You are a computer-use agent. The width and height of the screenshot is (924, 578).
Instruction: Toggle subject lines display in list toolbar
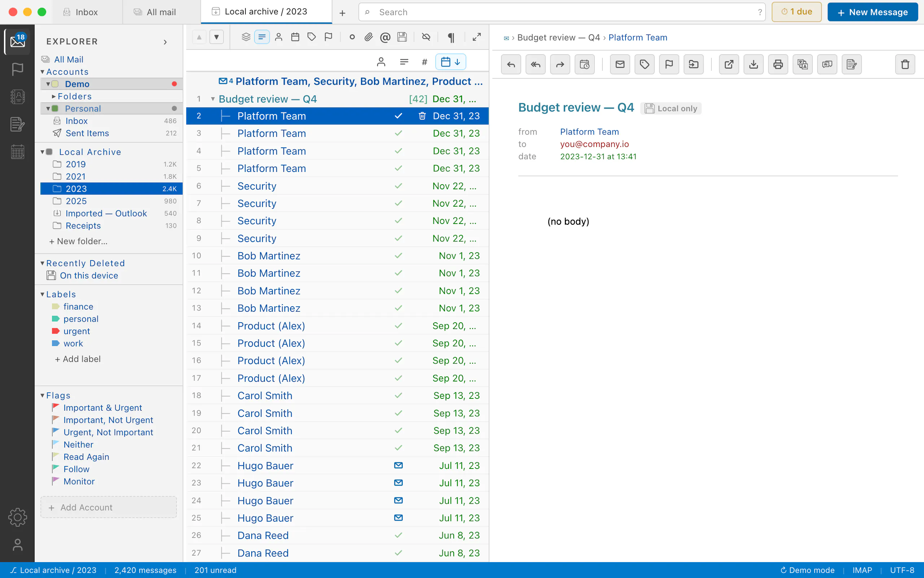tap(262, 37)
